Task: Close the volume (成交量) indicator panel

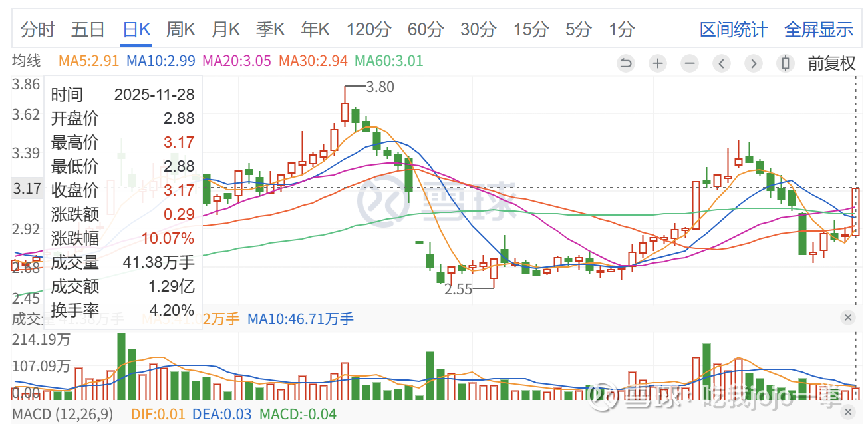Action: [847, 318]
